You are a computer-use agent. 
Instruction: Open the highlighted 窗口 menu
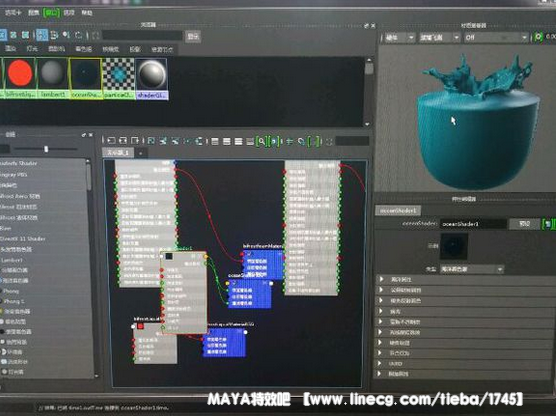coord(51,13)
